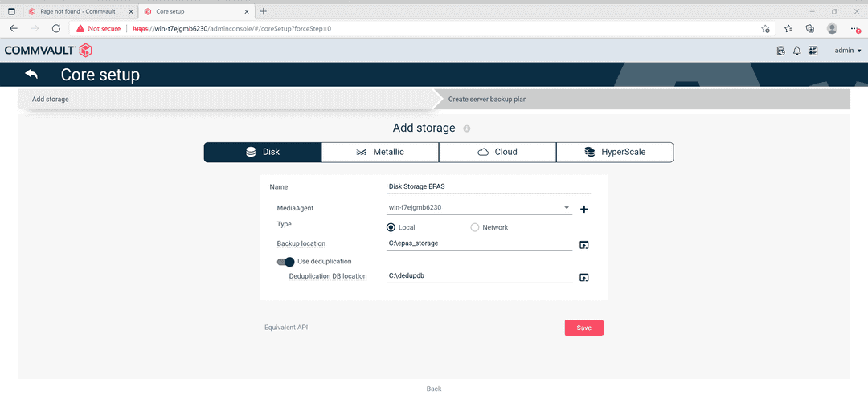Click the back arrow beside Core setup
Image resolution: width=868 pixels, height=416 pixels.
point(32,75)
